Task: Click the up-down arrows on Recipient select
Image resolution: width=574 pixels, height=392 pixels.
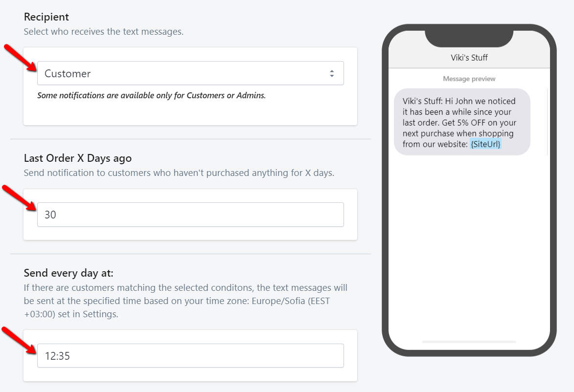Action: (x=332, y=74)
